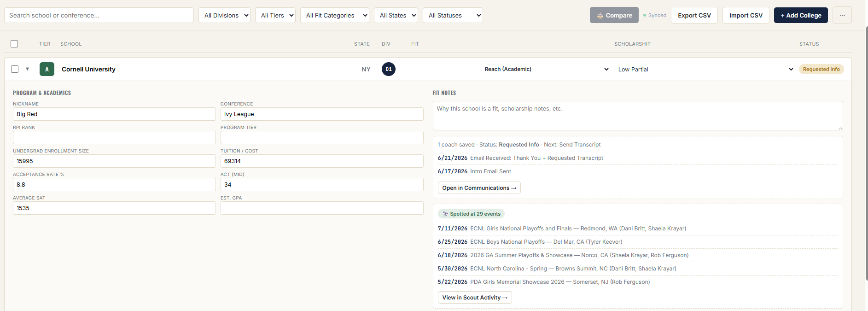868x311 pixels.
Task: Click the Undergrad Enrollment Size field
Action: [114, 161]
